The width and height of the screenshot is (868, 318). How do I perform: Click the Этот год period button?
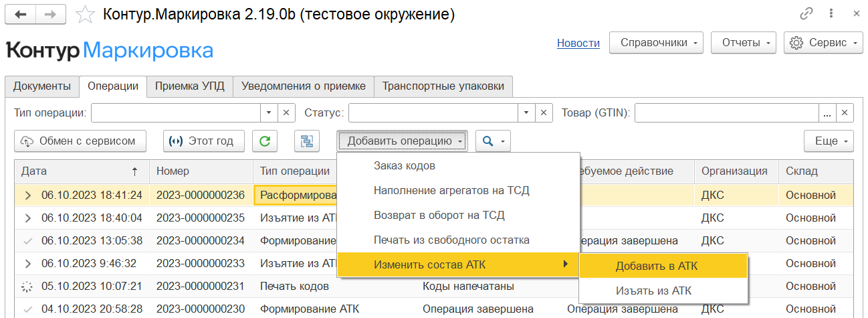tap(204, 141)
